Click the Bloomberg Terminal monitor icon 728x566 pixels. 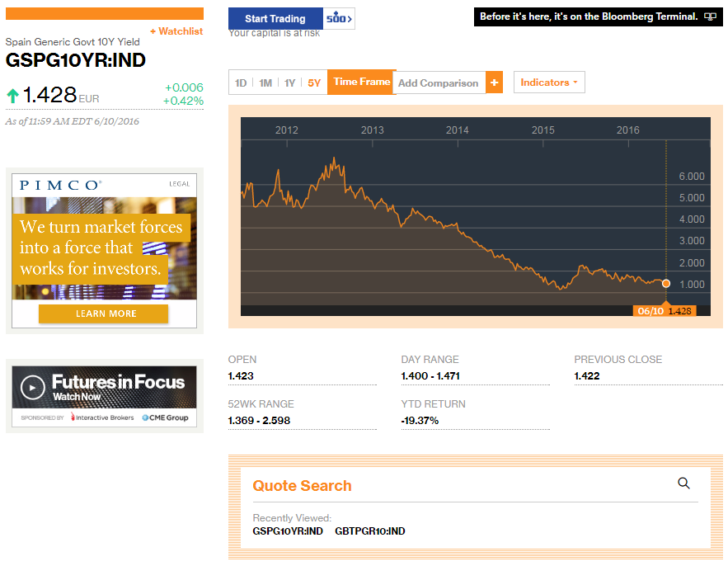coord(710,17)
